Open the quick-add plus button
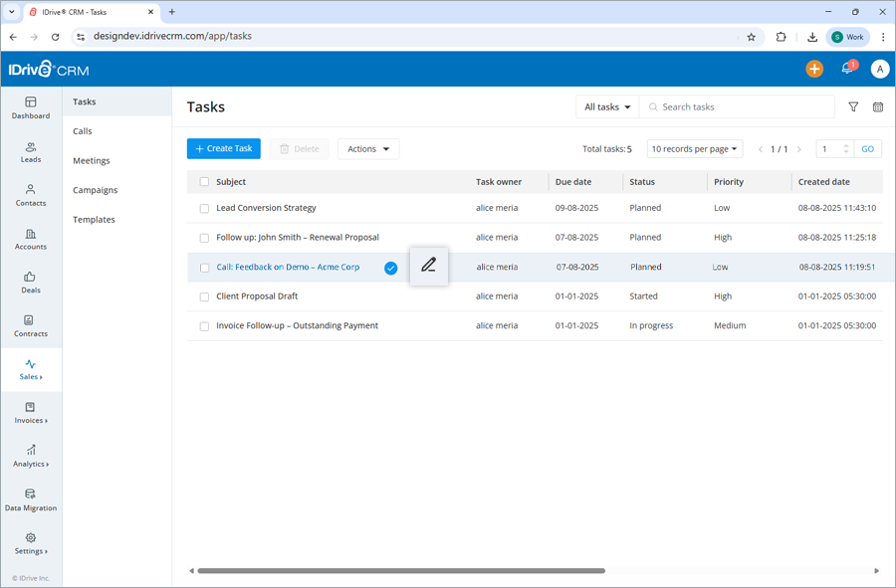The width and height of the screenshot is (896, 588). tap(814, 69)
